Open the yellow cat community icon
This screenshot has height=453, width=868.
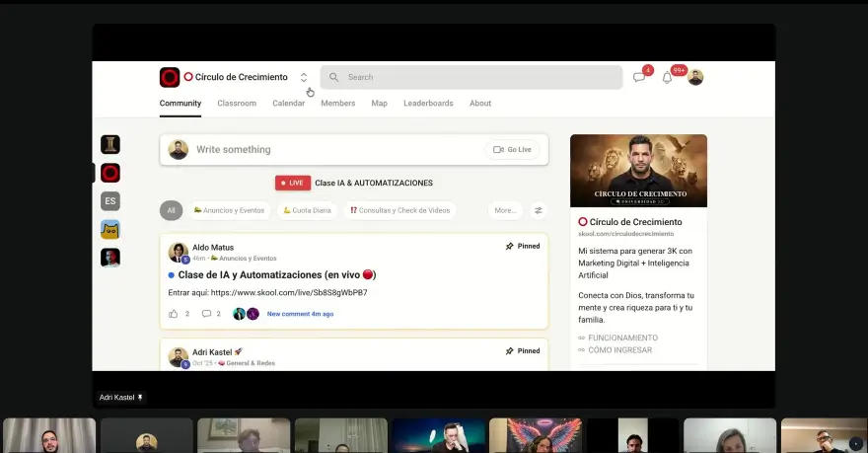coord(110,230)
